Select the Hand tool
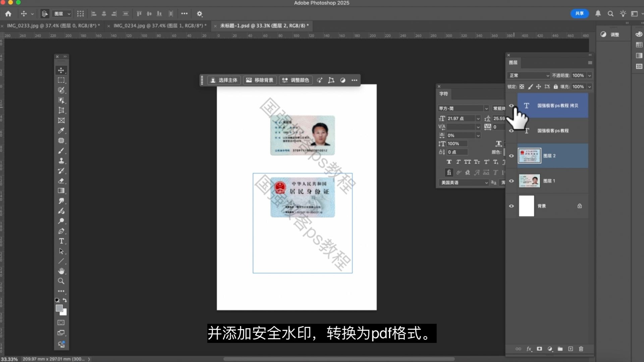 (x=61, y=271)
